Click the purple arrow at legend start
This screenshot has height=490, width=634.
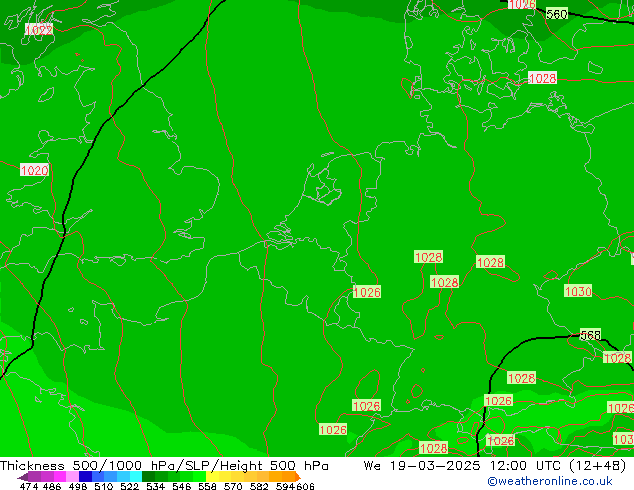pos(23,477)
